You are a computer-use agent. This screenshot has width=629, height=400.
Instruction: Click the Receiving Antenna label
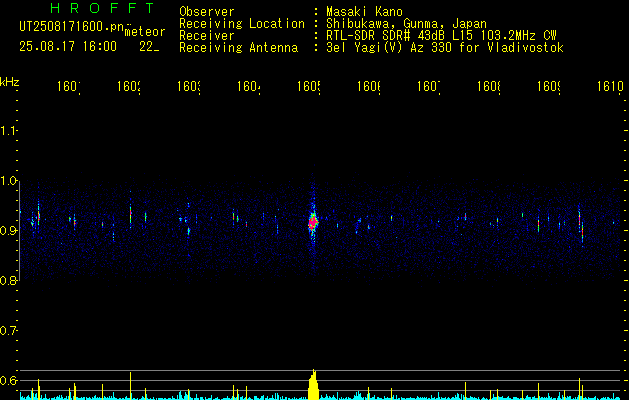[x=238, y=48]
